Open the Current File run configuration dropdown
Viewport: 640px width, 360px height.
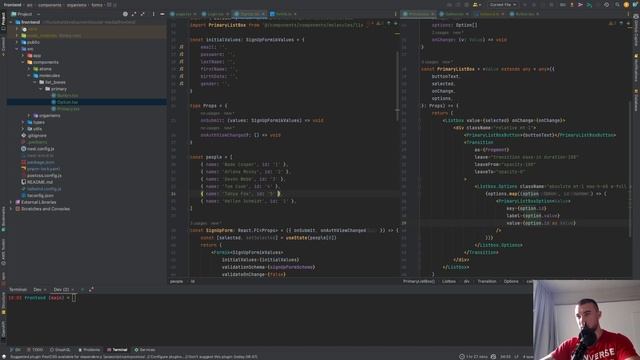click(x=502, y=4)
